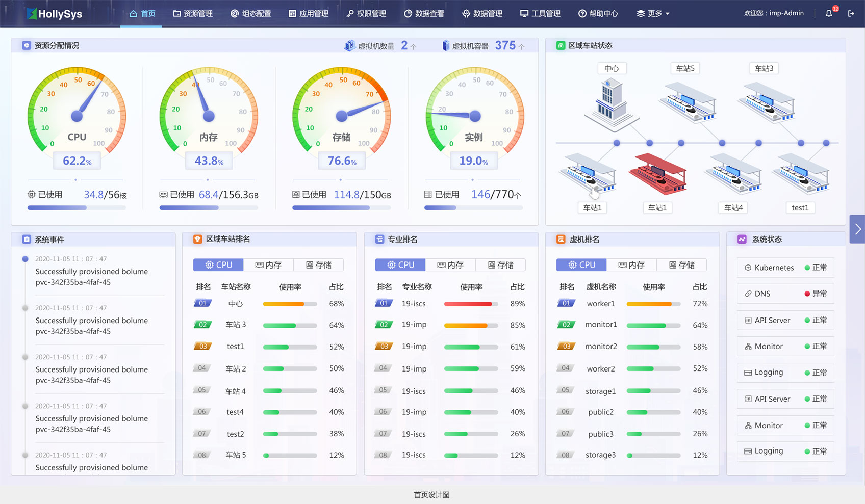865x504 pixels.
Task: Toggle the Logging status indicator dot
Action: point(807,373)
